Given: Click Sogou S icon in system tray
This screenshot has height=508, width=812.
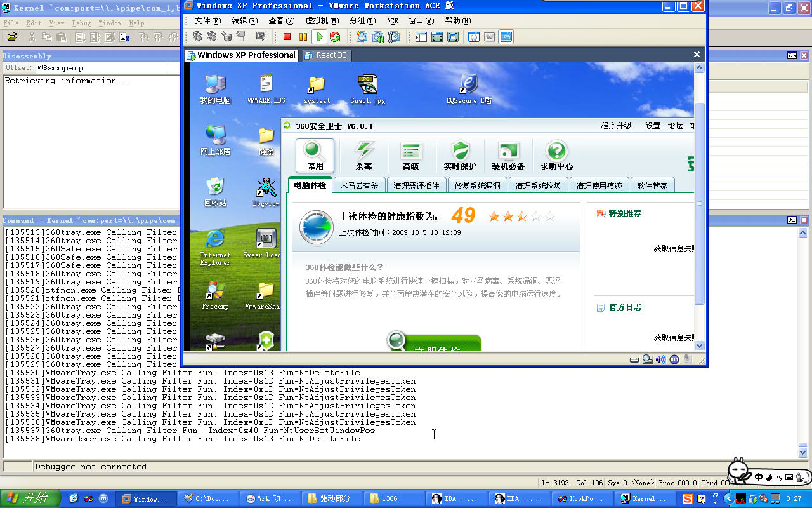Looking at the screenshot, I should [x=687, y=499].
